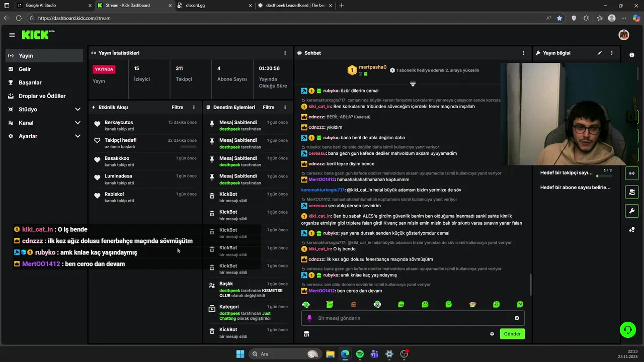Viewport: 644px width, 362px height.
Task: Bookmark this page with the star icon
Action: click(559, 18)
